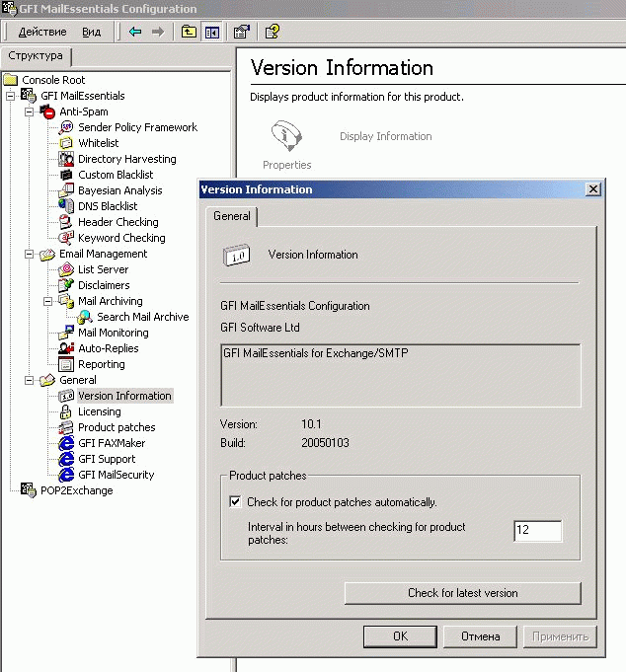
Task: Click the Search Mail Archive icon
Action: tap(85, 317)
